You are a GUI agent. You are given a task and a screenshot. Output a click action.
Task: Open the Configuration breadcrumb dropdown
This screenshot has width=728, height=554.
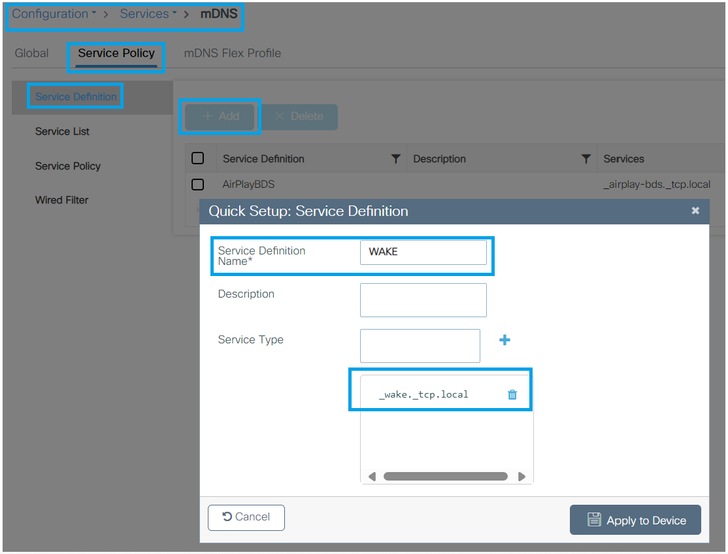[x=54, y=14]
